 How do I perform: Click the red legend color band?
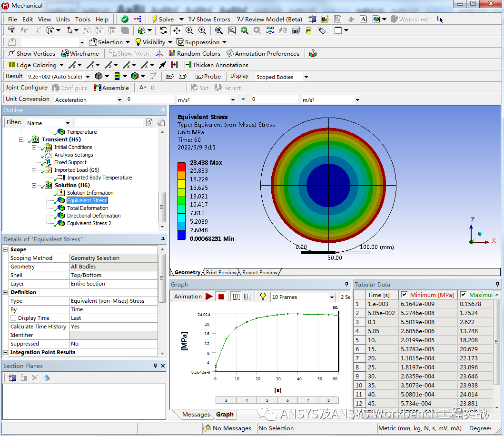[x=182, y=167]
